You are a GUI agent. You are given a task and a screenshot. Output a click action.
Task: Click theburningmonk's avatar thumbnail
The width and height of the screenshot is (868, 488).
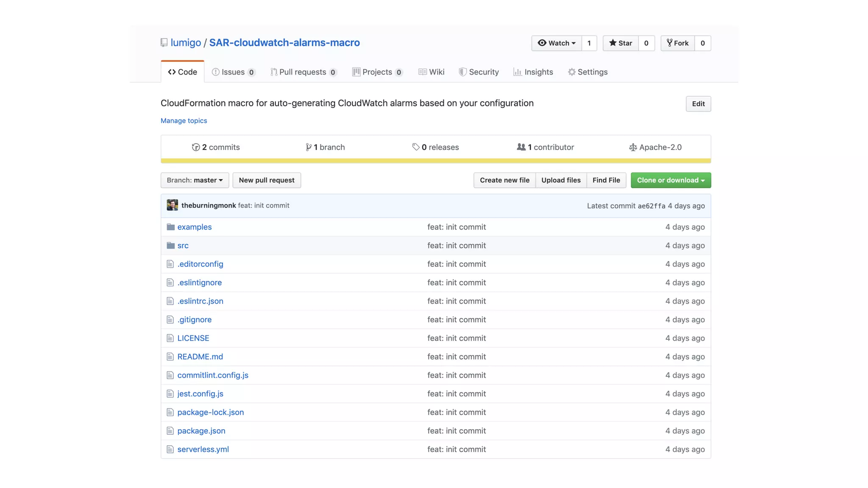(x=172, y=205)
